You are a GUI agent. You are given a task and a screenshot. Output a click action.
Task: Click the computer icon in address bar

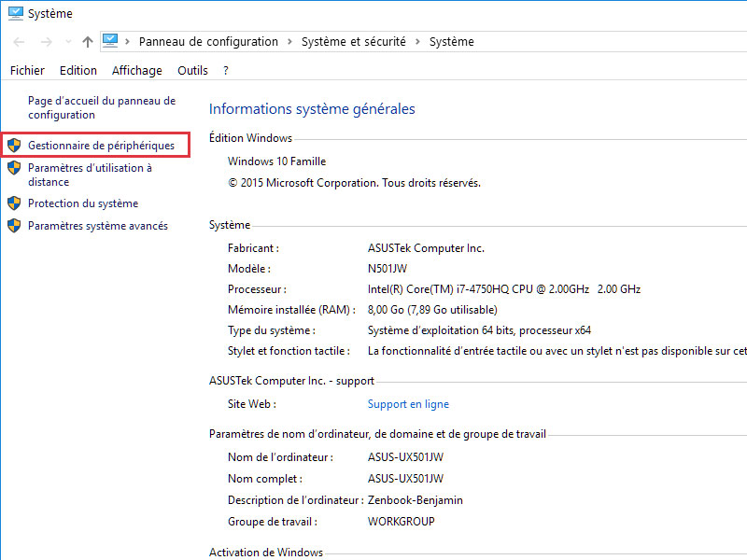pyautogui.click(x=110, y=40)
